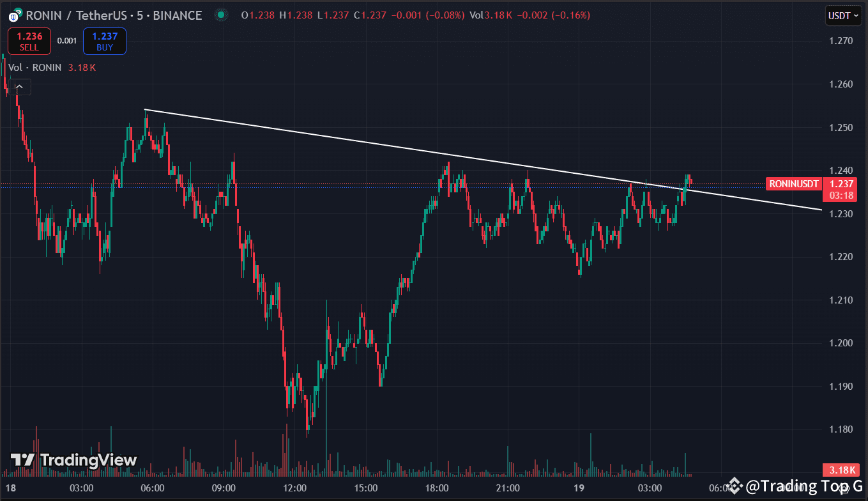The width and height of the screenshot is (868, 501).
Task: Click the TradingView watermark logo
Action: click(x=24, y=459)
